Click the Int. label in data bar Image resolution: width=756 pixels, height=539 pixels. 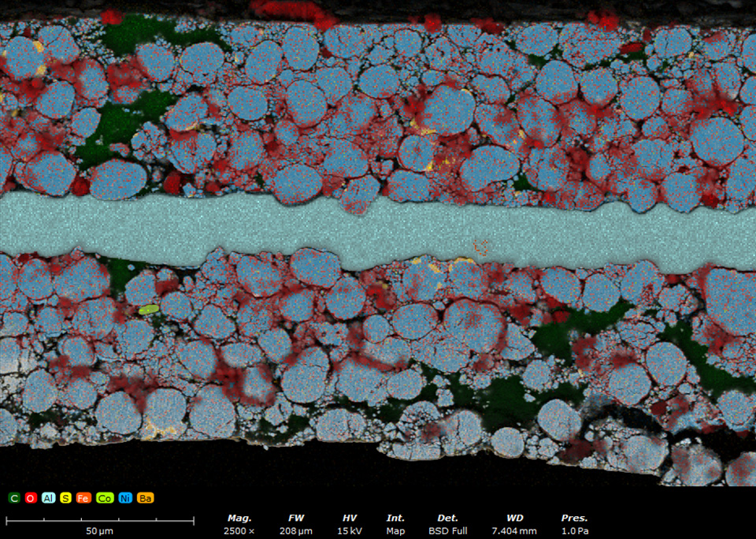pos(395,518)
